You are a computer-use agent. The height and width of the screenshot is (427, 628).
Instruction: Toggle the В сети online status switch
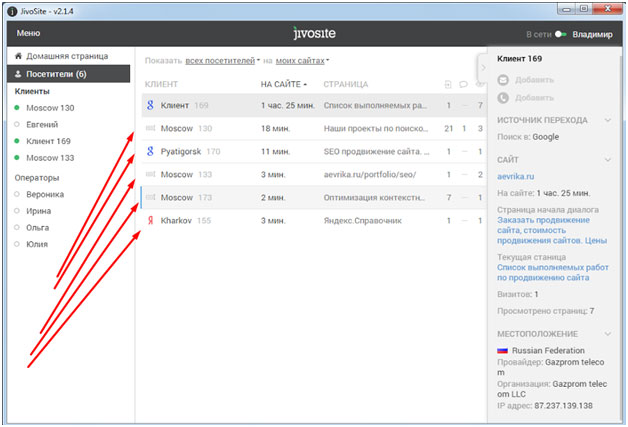(x=560, y=34)
